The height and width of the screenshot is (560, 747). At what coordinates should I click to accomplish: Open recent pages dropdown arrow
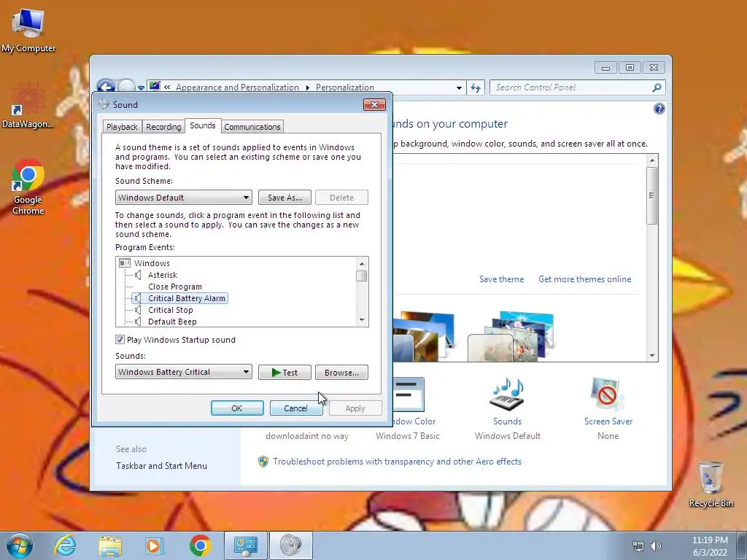[141, 88]
